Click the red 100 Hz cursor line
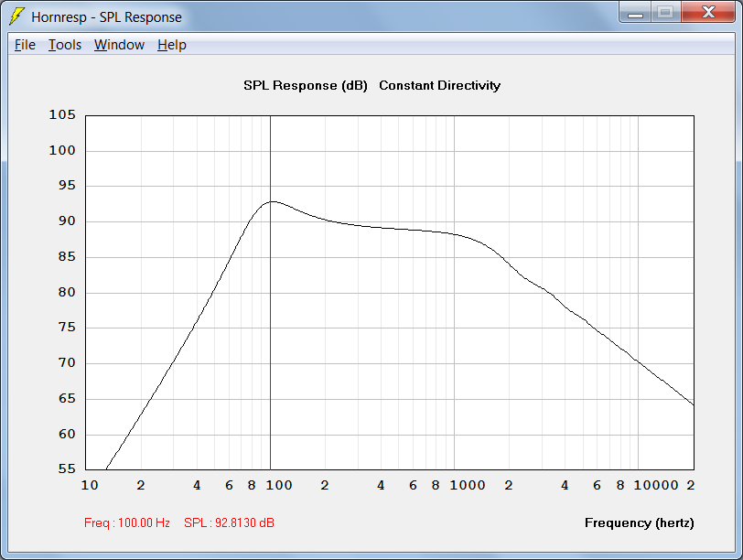The height and width of the screenshot is (560, 743). (x=270, y=293)
